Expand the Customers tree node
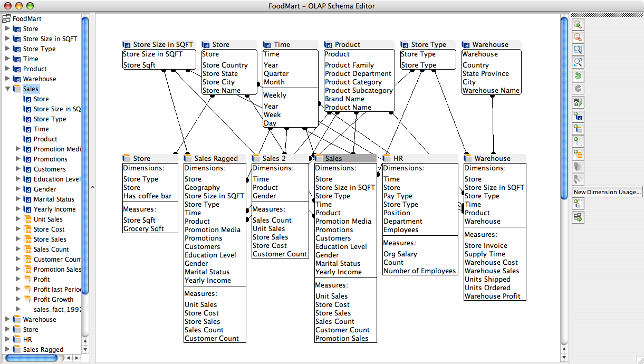This screenshot has height=364, width=644. click(x=18, y=169)
